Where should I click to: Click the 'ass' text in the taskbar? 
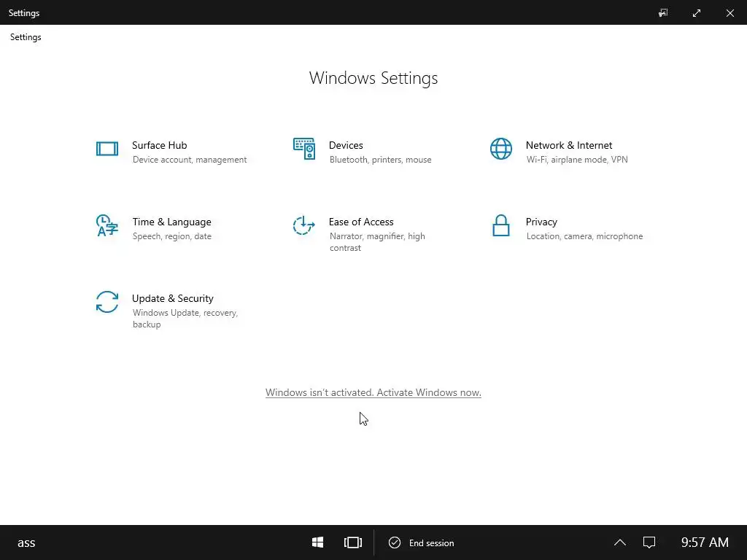pyautogui.click(x=26, y=542)
